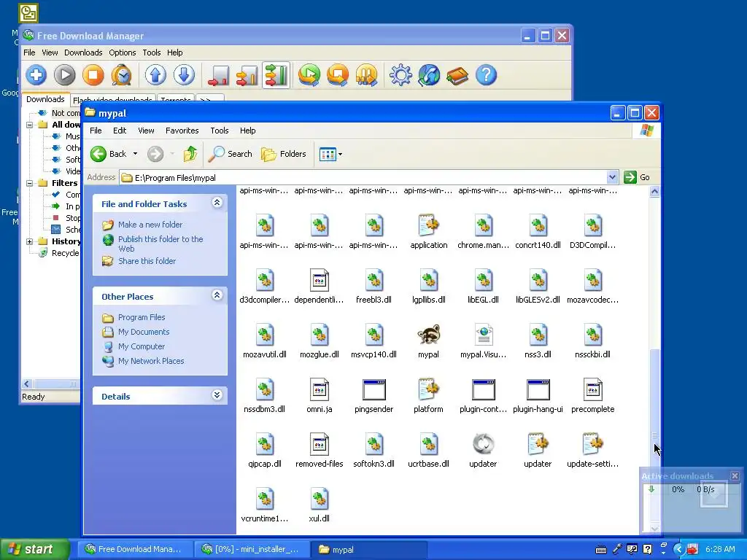
Task: Open My Documents from Other Places
Action: 144,332
